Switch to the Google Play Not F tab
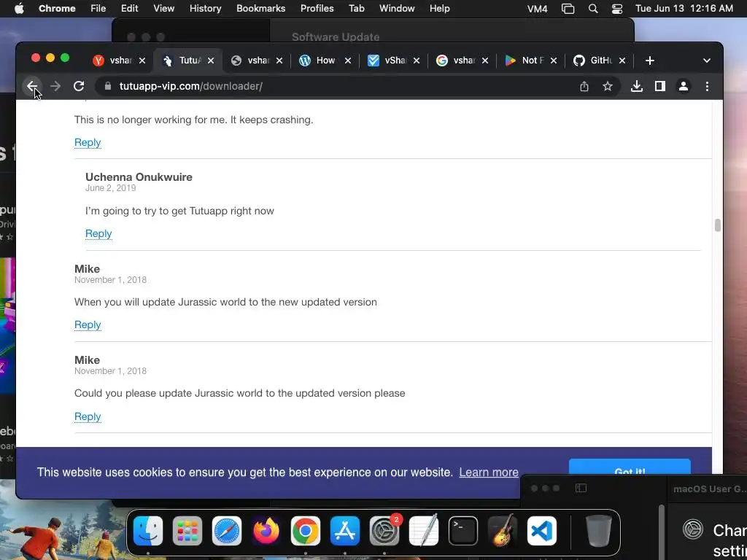747x560 pixels. 524,61
